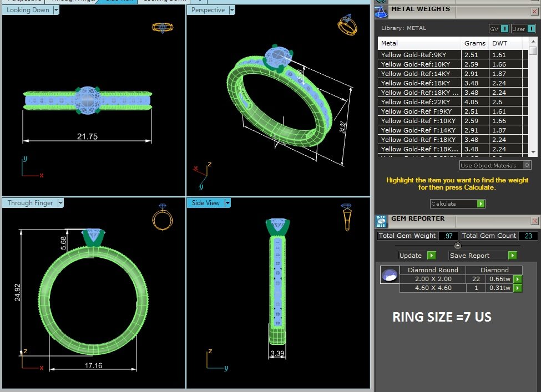This screenshot has height=392, width=541.
Task: Open the Perspective viewport dropdown menu
Action: (x=232, y=10)
